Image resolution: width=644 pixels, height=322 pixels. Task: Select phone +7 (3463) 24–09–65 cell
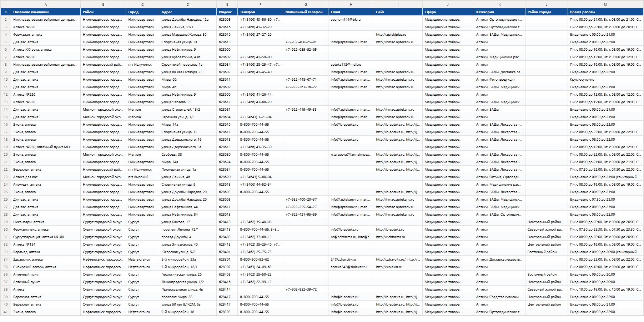[260, 267]
